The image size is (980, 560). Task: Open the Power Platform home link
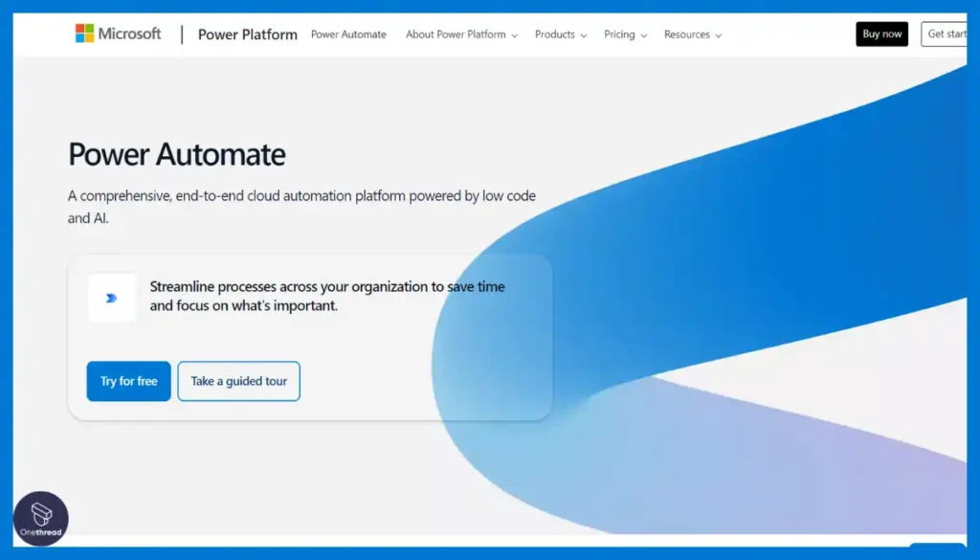point(248,34)
